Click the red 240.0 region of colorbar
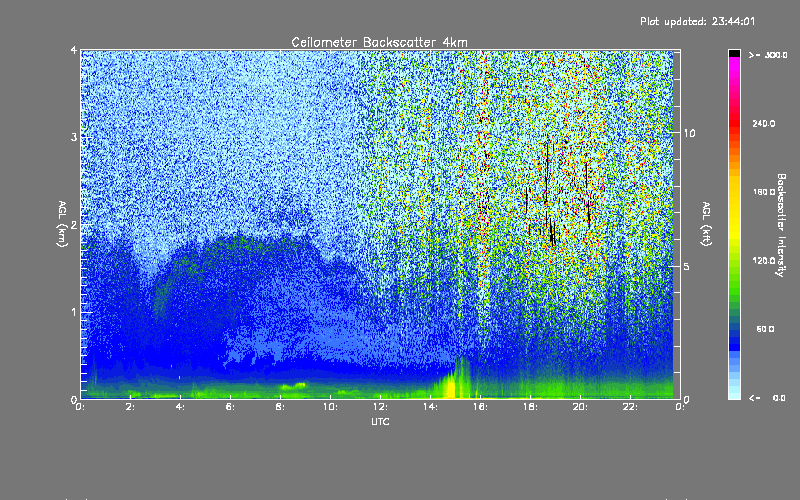Screen dimensions: 800x500 tap(734, 123)
